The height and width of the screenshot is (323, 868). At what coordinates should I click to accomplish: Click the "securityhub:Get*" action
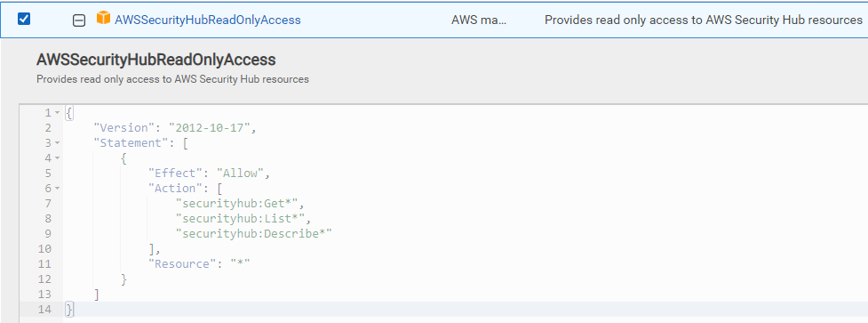[x=236, y=204]
